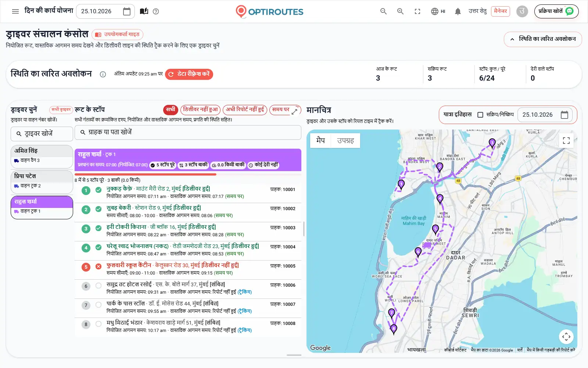This screenshot has height=368, width=588.
Task: Toggle the सक्रिय/निष्क्रिय checkbox
Action: (480, 115)
